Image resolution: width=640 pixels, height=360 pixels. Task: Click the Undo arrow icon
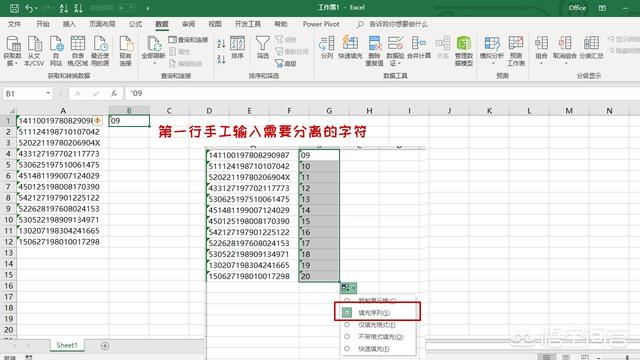click(29, 8)
